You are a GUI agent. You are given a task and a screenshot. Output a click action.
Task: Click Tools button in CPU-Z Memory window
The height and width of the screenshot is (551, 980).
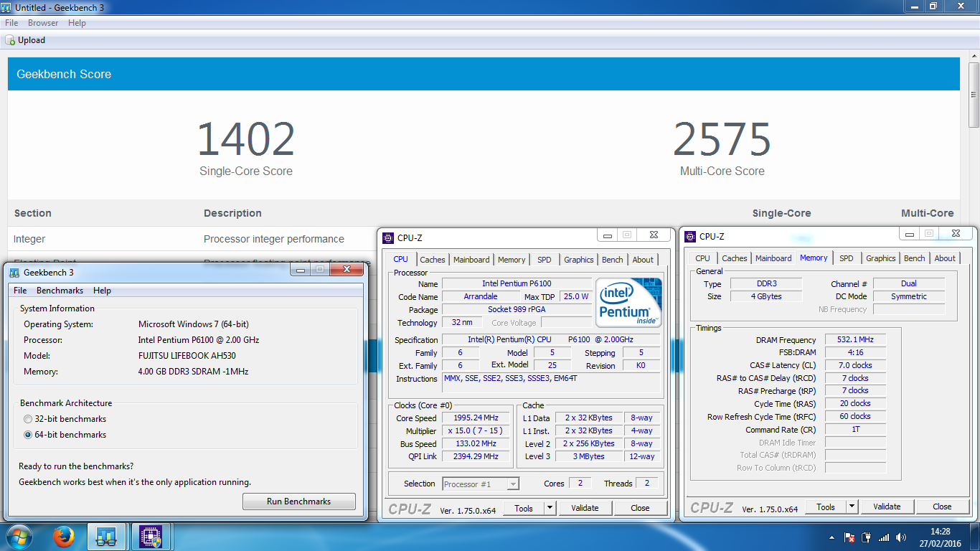(x=826, y=507)
